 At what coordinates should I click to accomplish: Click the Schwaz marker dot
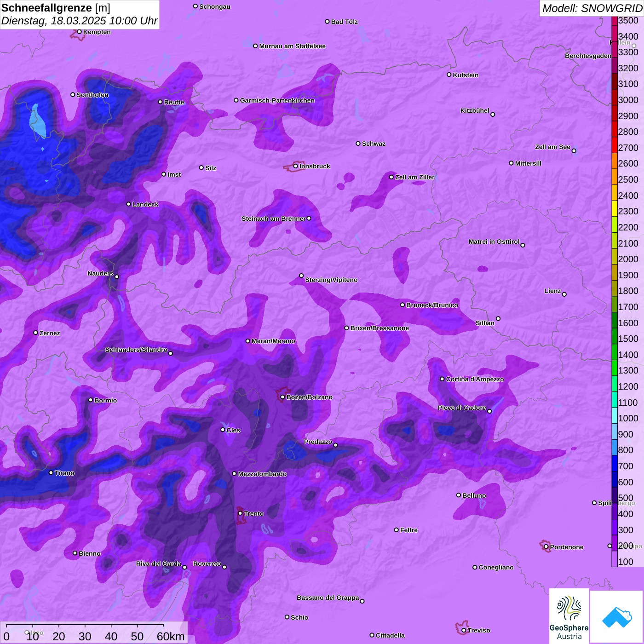(x=358, y=144)
